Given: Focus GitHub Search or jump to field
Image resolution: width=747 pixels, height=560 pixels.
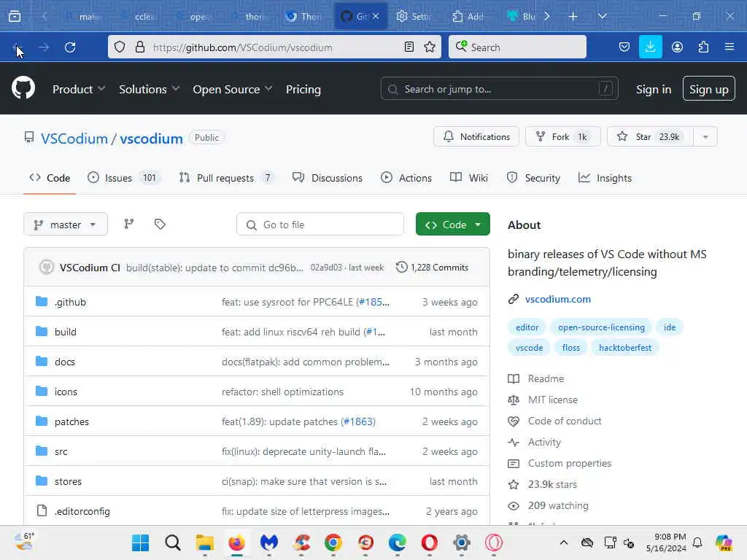Looking at the screenshot, I should (x=499, y=88).
